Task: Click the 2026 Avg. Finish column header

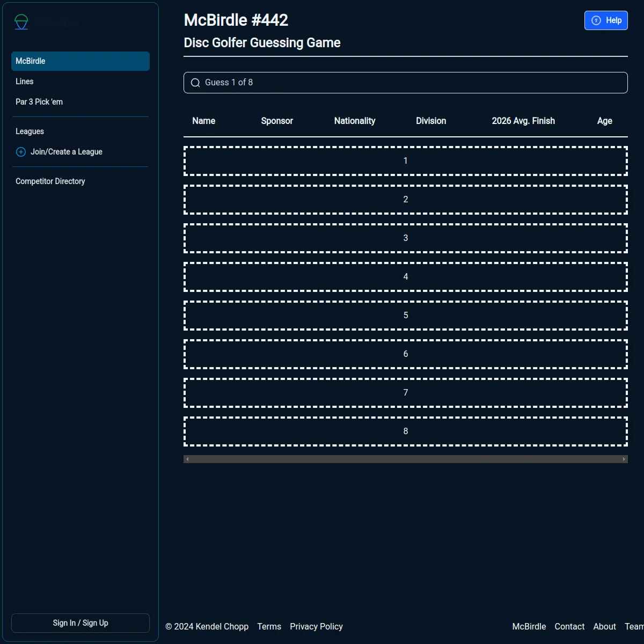Action: click(523, 121)
